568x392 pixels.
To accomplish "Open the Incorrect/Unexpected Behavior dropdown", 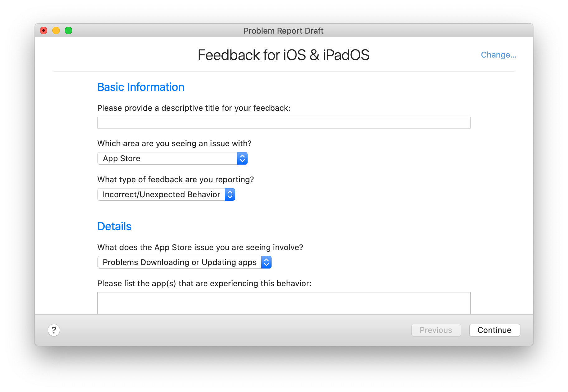I will tap(162, 194).
